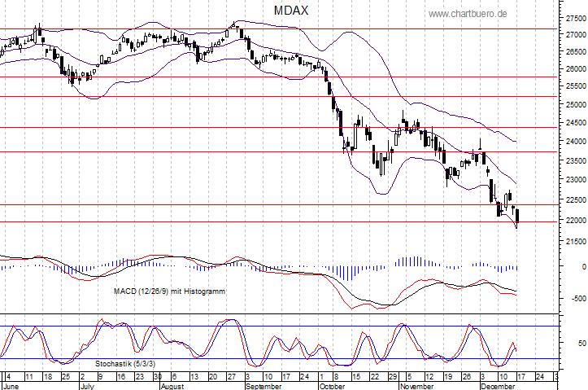Select the 25000 price axis label

click(573, 105)
